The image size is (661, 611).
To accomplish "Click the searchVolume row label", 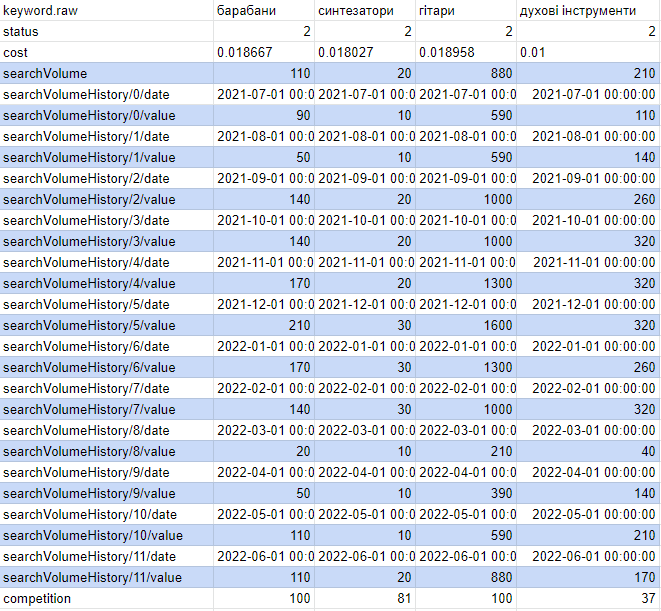I will pyautogui.click(x=107, y=73).
